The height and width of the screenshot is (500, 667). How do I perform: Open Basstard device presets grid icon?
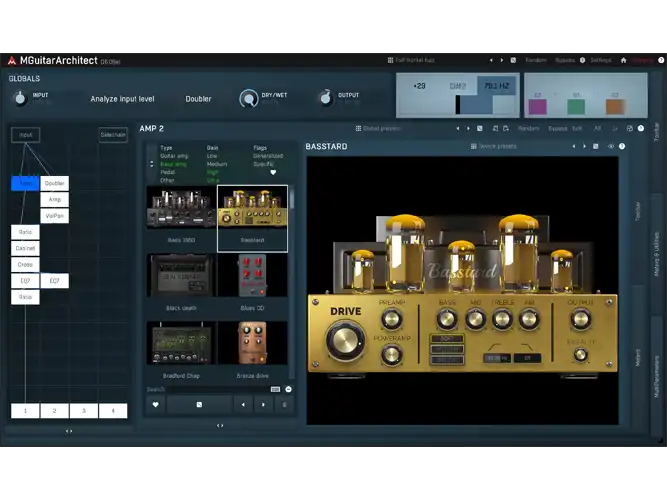tap(473, 146)
